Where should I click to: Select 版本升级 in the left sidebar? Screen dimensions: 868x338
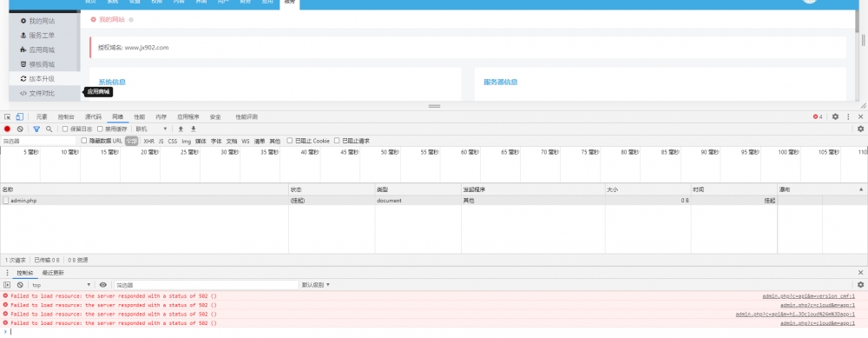point(42,79)
